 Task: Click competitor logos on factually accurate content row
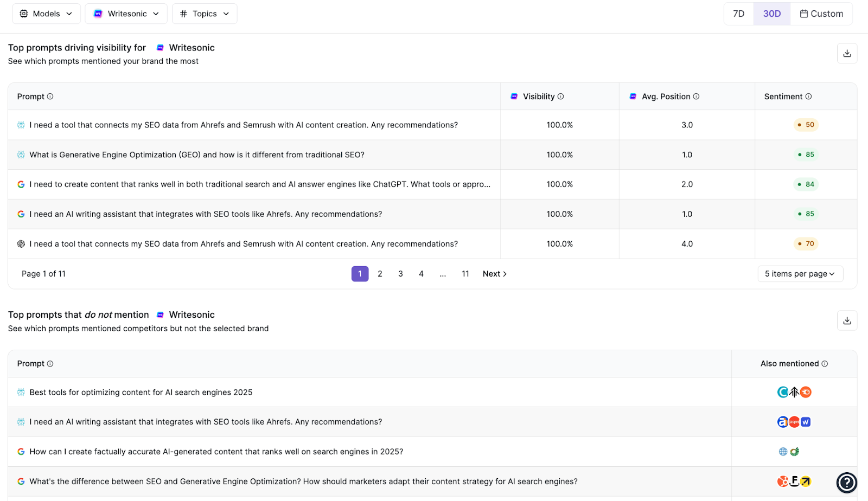tap(789, 452)
